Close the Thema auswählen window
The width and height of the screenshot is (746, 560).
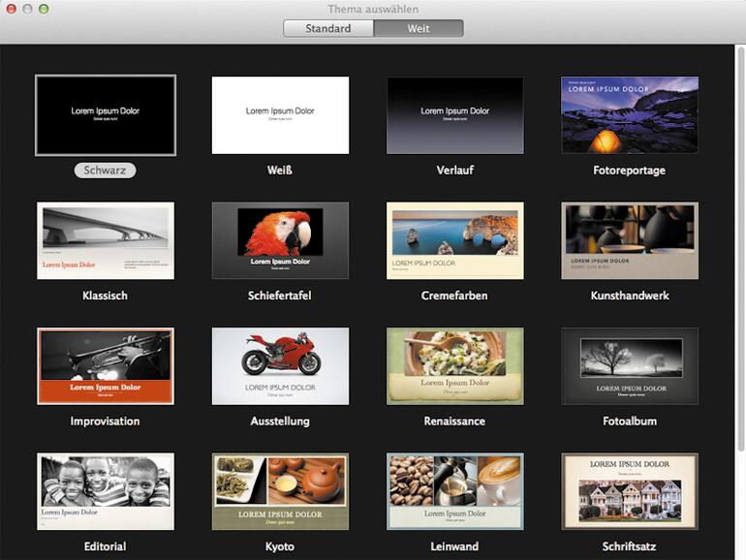[12, 9]
